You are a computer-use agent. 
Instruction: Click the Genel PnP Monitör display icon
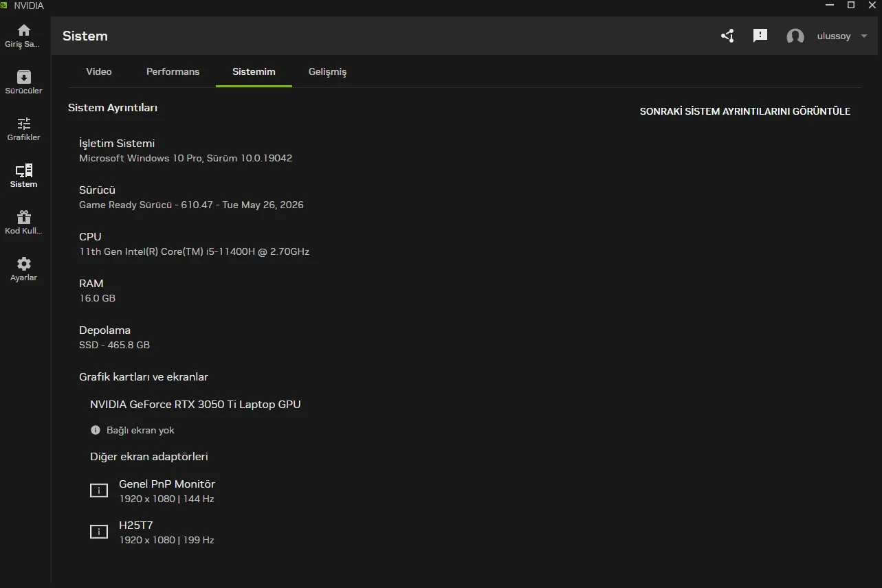pyautogui.click(x=99, y=490)
